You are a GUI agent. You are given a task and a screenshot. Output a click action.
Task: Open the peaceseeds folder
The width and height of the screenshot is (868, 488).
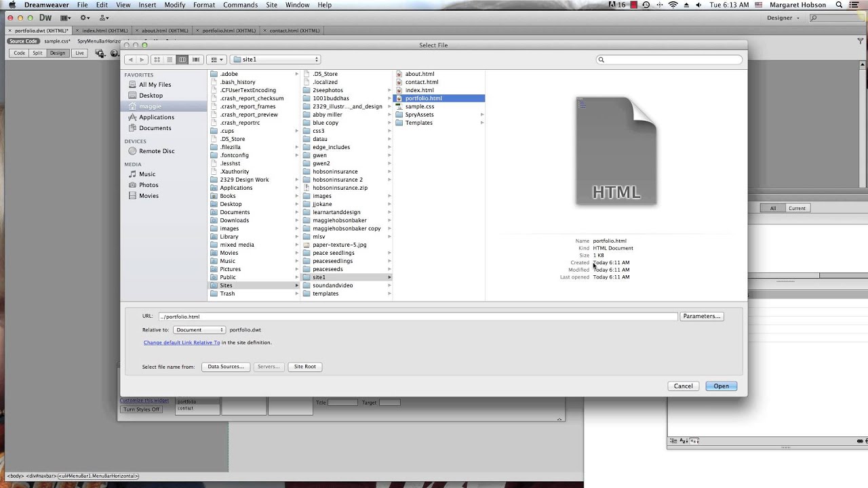pos(328,269)
